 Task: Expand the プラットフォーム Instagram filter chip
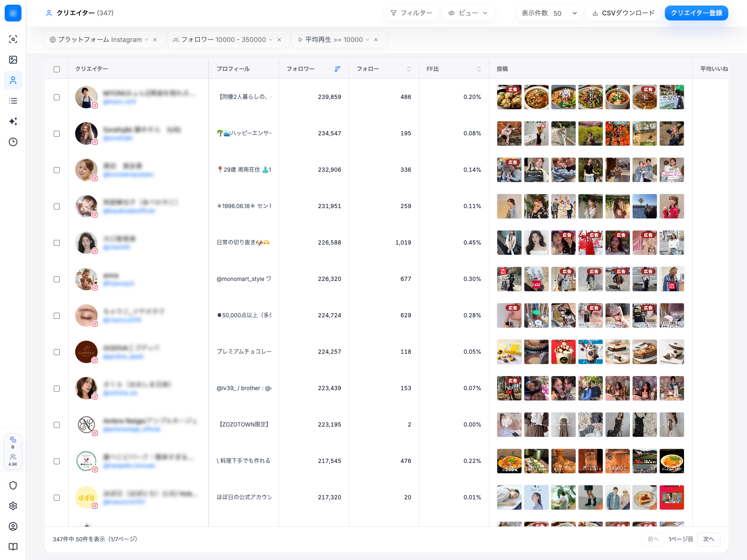tap(99, 40)
